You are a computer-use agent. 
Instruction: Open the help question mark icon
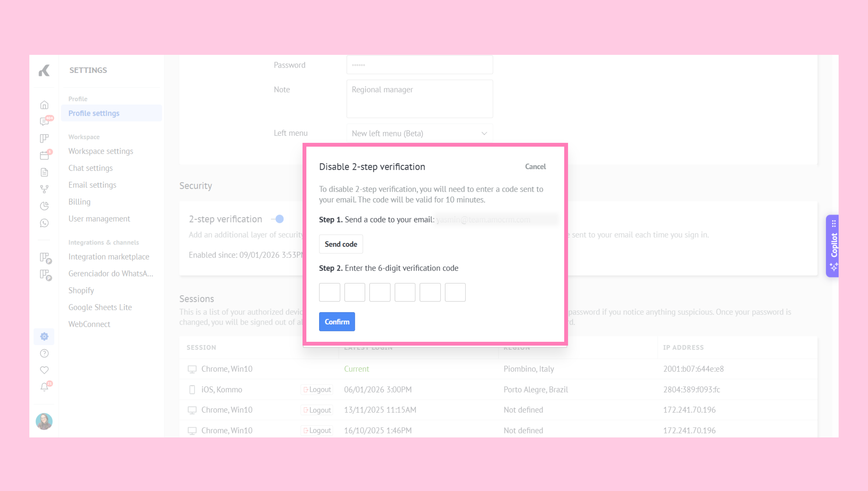tap(44, 353)
